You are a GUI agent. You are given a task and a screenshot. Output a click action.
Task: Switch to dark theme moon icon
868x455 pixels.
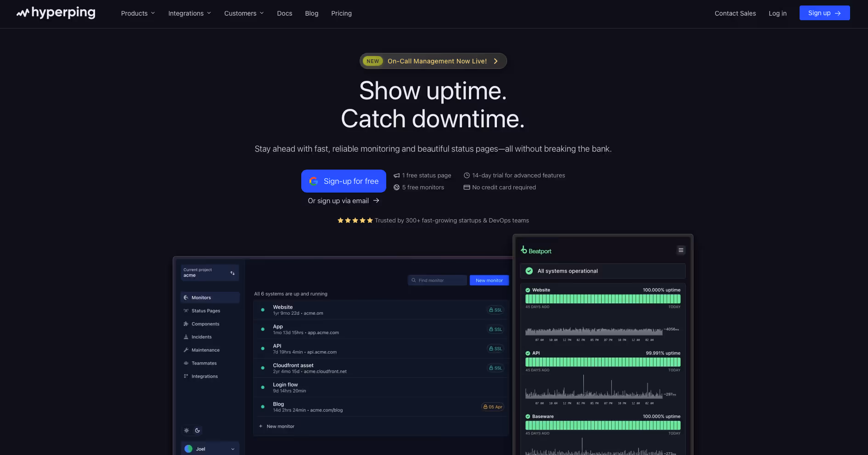[x=197, y=431]
